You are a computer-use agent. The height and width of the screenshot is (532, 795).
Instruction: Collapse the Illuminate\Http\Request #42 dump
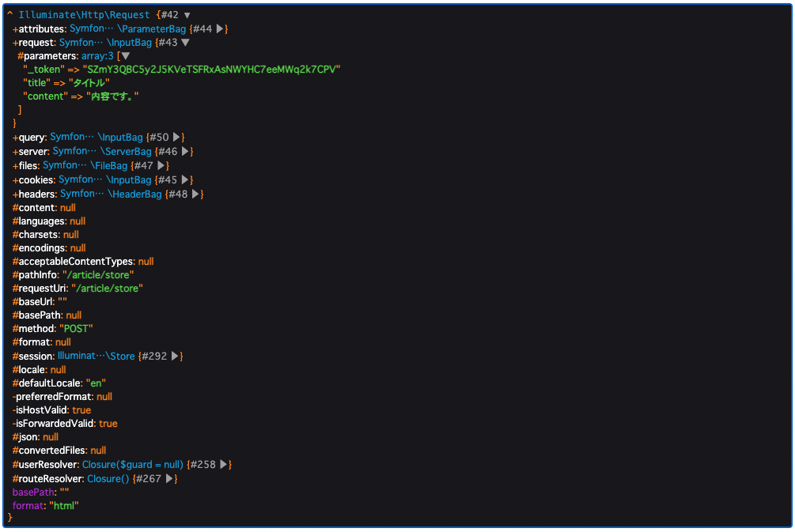pos(187,15)
